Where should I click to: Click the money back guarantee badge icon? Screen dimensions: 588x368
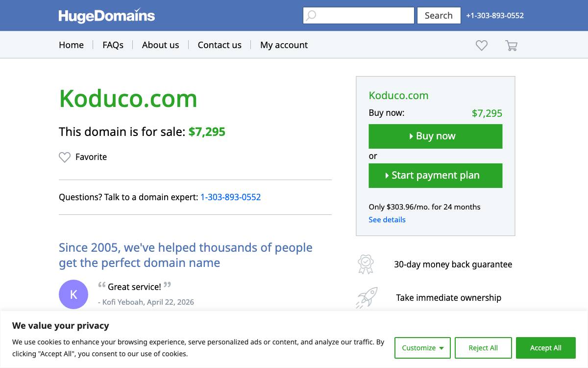[366, 264]
